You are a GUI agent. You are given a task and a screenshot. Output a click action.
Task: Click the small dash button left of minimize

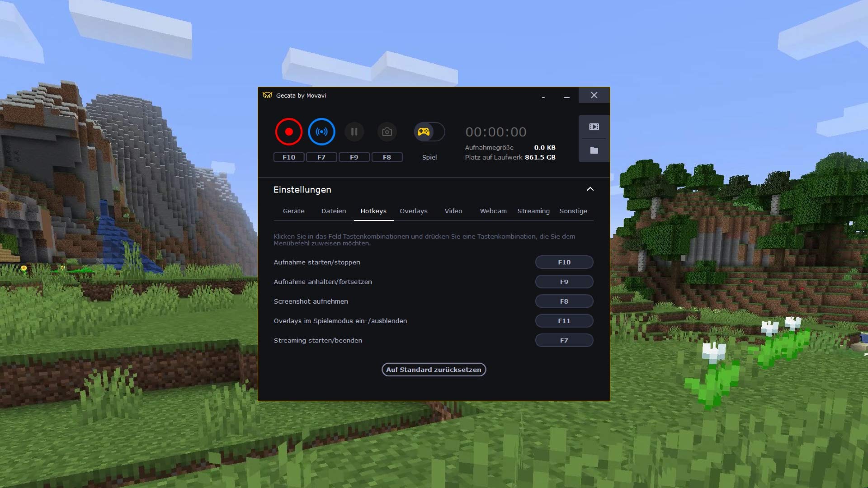click(543, 97)
